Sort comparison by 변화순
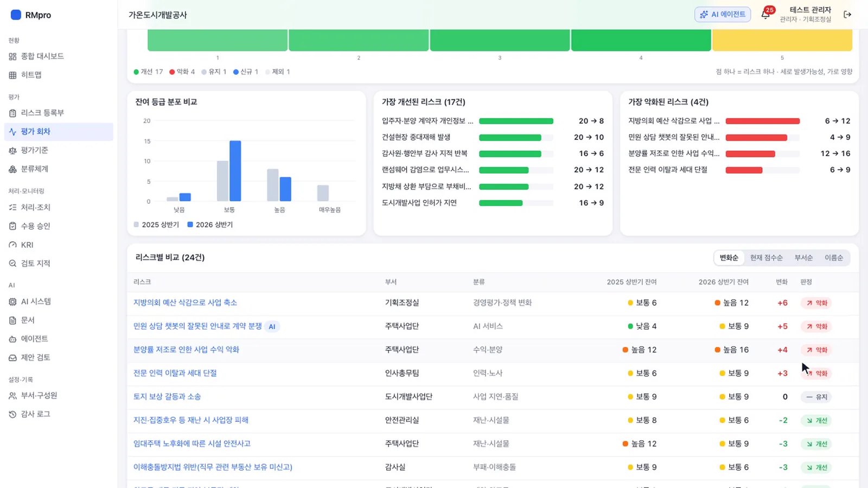The height and width of the screenshot is (488, 868). pyautogui.click(x=729, y=258)
